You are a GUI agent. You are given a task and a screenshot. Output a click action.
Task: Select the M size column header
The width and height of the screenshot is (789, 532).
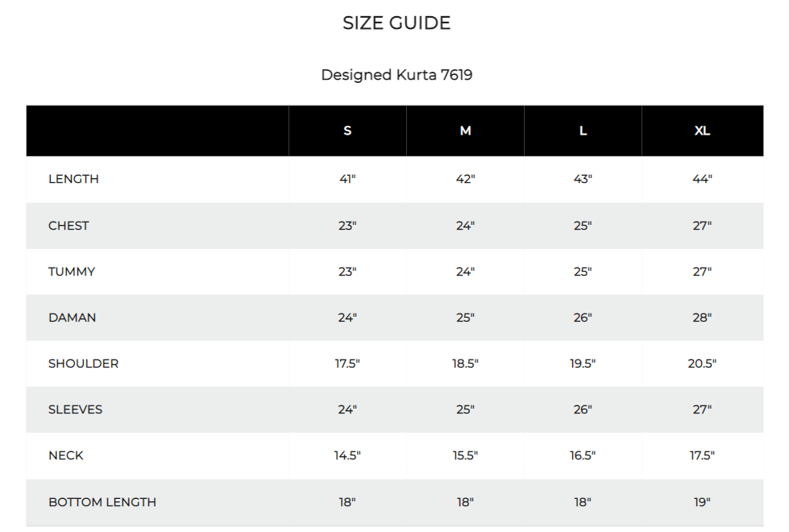pyautogui.click(x=465, y=131)
